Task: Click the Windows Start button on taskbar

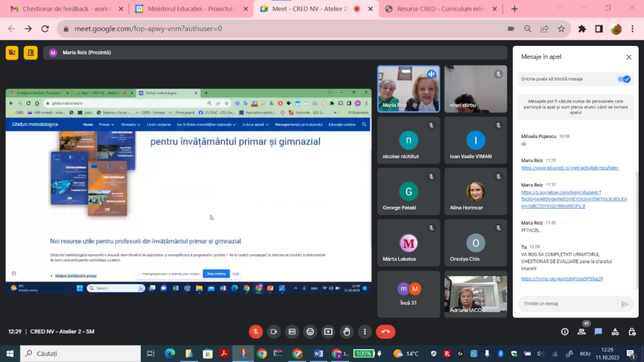Action: point(11,353)
